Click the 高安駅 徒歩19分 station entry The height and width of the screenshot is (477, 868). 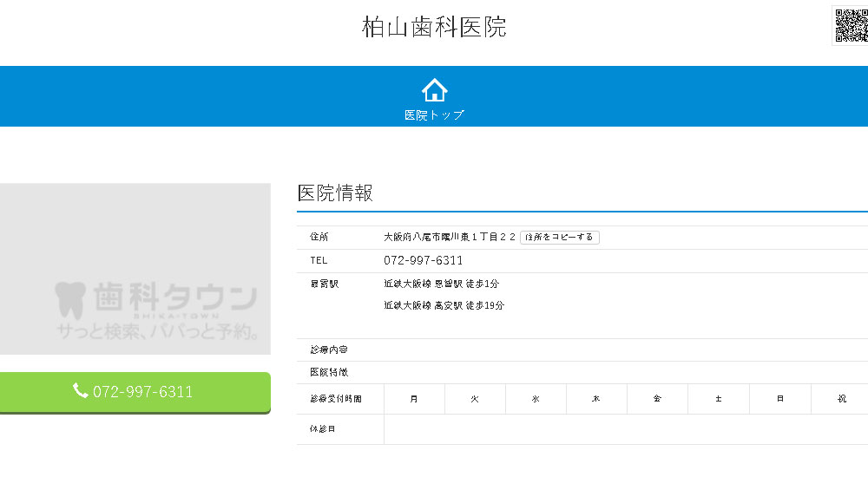(x=444, y=305)
